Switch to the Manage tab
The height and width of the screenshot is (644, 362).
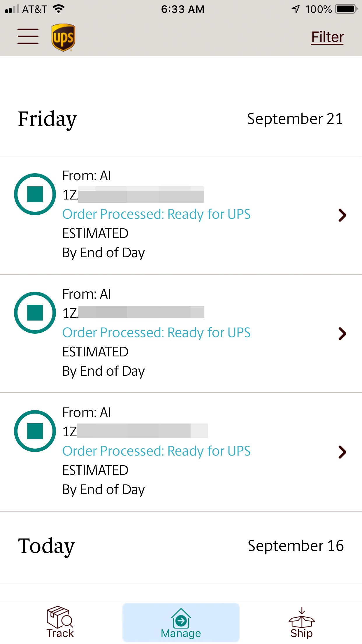click(x=181, y=622)
